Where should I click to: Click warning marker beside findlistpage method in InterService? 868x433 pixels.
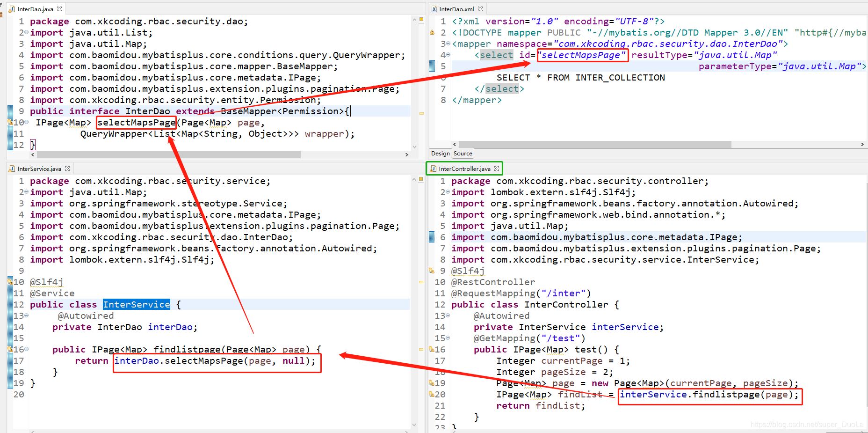coord(10,349)
